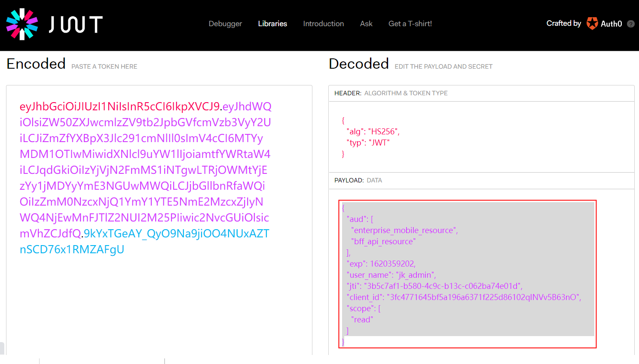Click the red header segment of token
The height and width of the screenshot is (364, 639).
click(119, 106)
